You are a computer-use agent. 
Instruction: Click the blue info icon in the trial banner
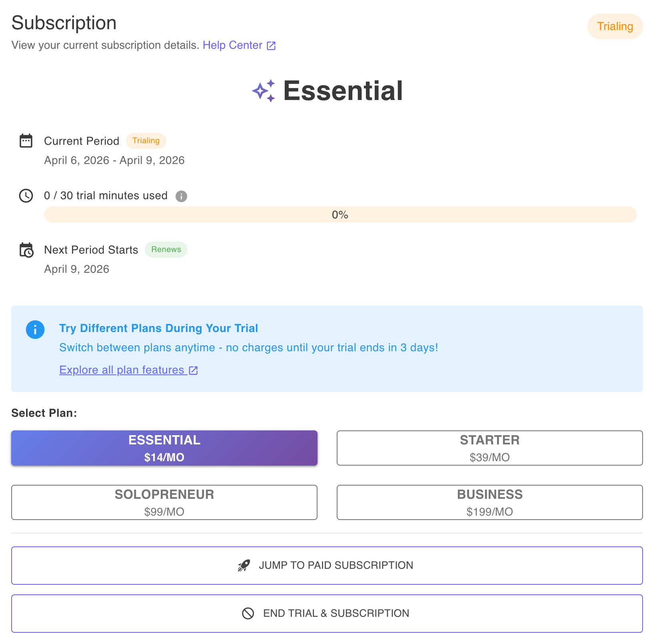coord(35,329)
